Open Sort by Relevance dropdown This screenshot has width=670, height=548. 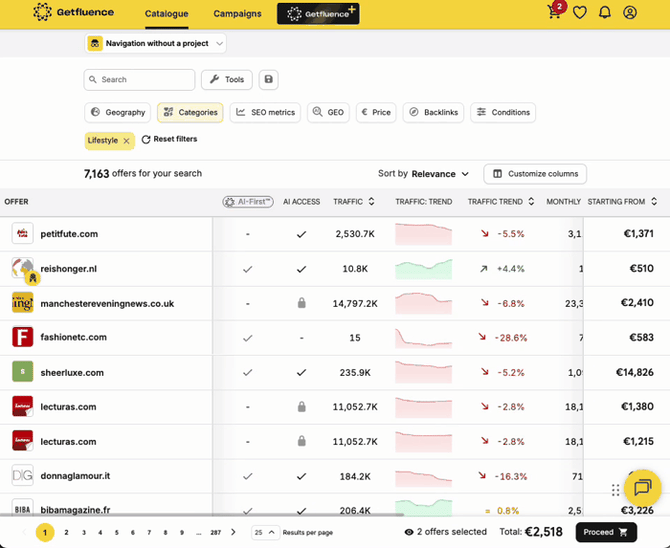(424, 174)
